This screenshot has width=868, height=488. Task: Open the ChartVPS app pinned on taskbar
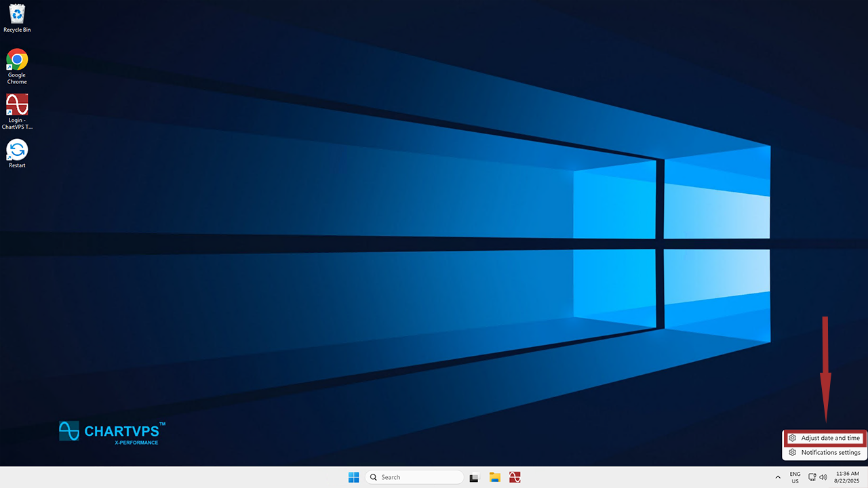pyautogui.click(x=515, y=477)
